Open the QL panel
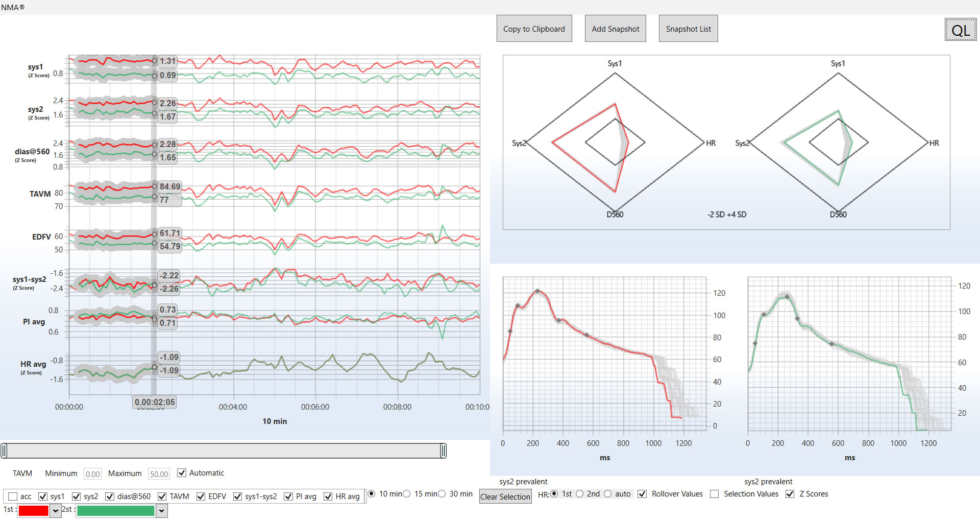980x521 pixels. [961, 30]
